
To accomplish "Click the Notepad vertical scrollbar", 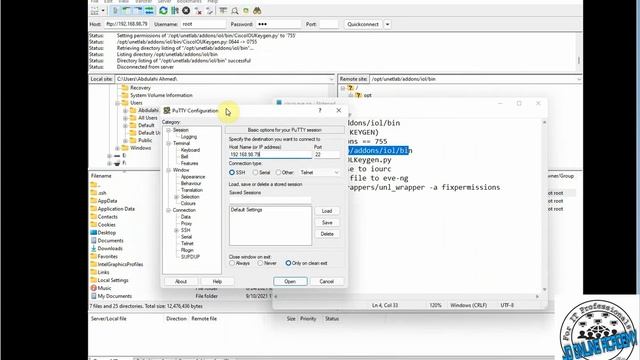I will pyautogui.click(x=544, y=205).
